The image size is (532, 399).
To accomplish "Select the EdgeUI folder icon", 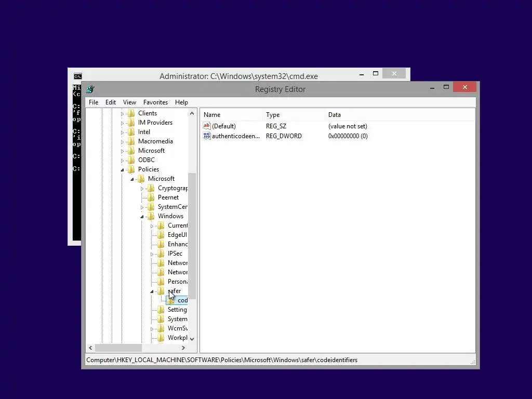I will (x=161, y=235).
